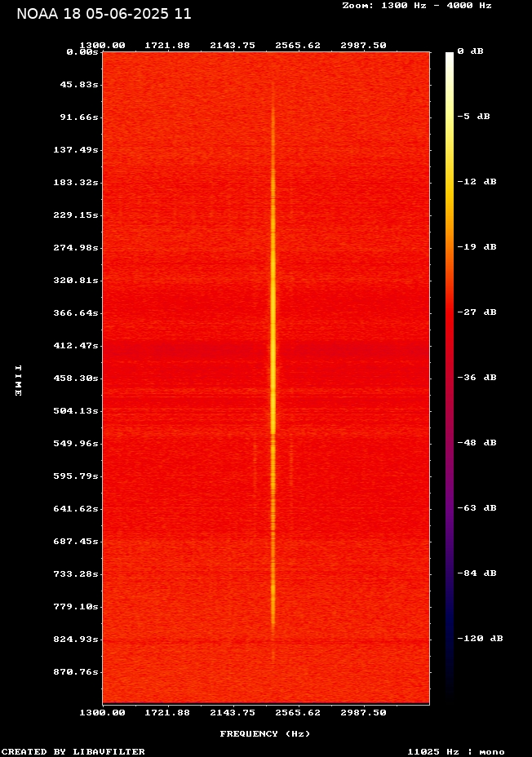
Task: Click '2565.62' on the bottom frequency axis
Action: click(298, 713)
